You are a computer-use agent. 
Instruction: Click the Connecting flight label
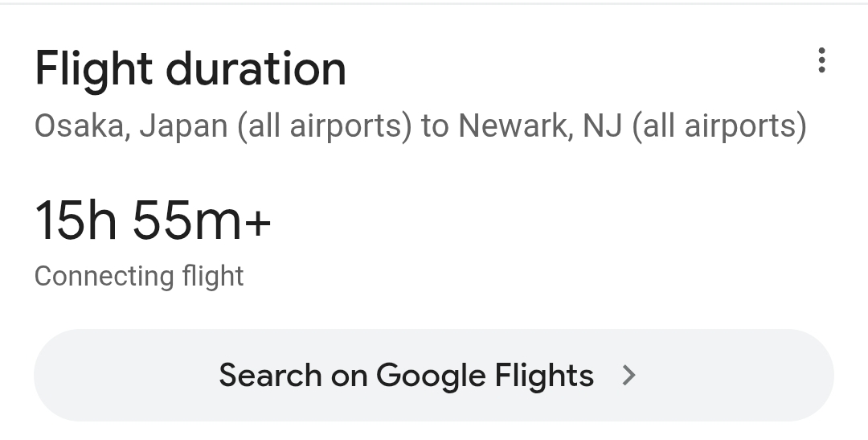tap(139, 276)
